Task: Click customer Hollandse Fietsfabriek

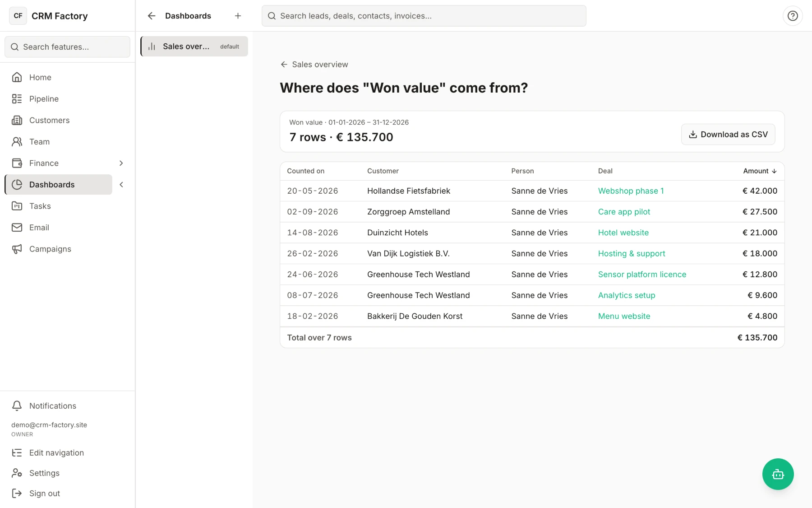Action: [x=408, y=191]
